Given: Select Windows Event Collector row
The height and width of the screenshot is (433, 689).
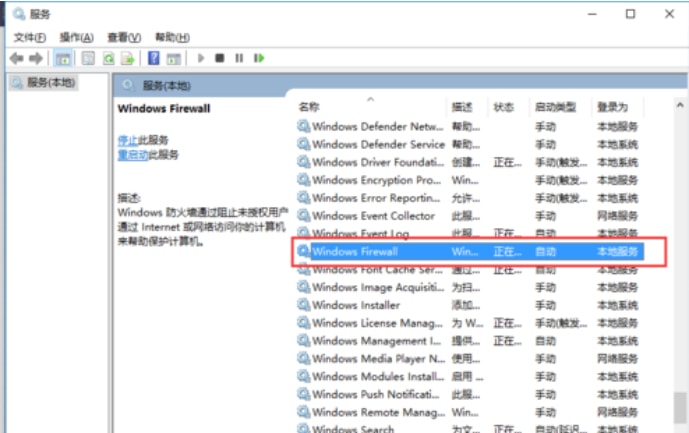Looking at the screenshot, I should tap(470, 216).
